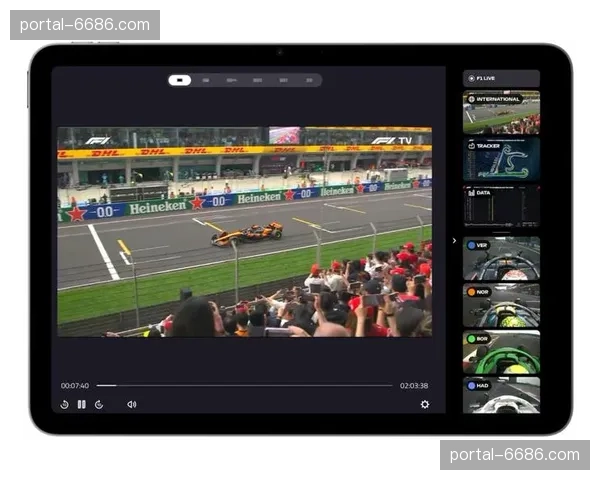Select the first highlighted layout option
Screen dimensions: 600x480
180,80
